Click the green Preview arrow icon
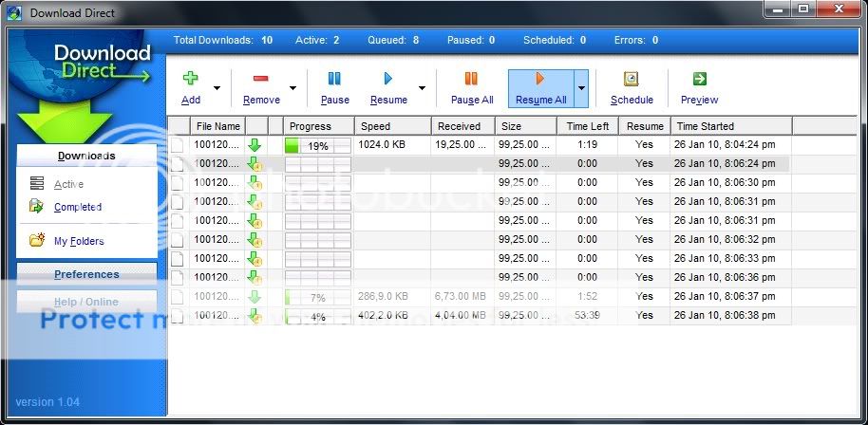 pyautogui.click(x=700, y=79)
